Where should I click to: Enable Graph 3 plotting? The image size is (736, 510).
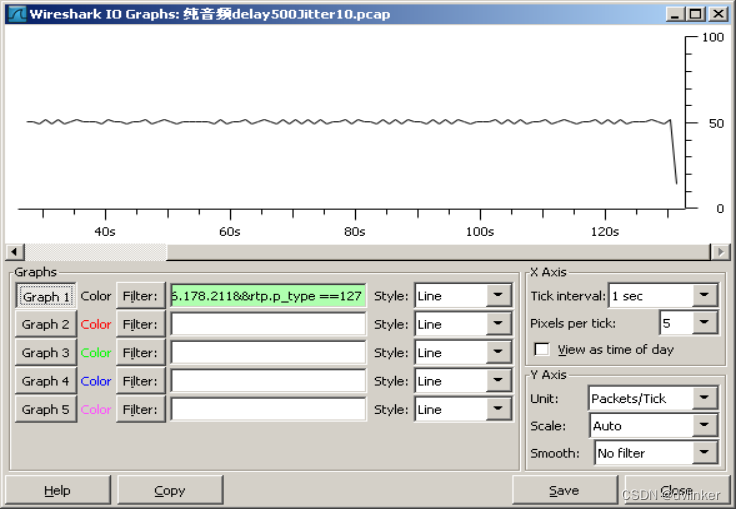coord(46,352)
